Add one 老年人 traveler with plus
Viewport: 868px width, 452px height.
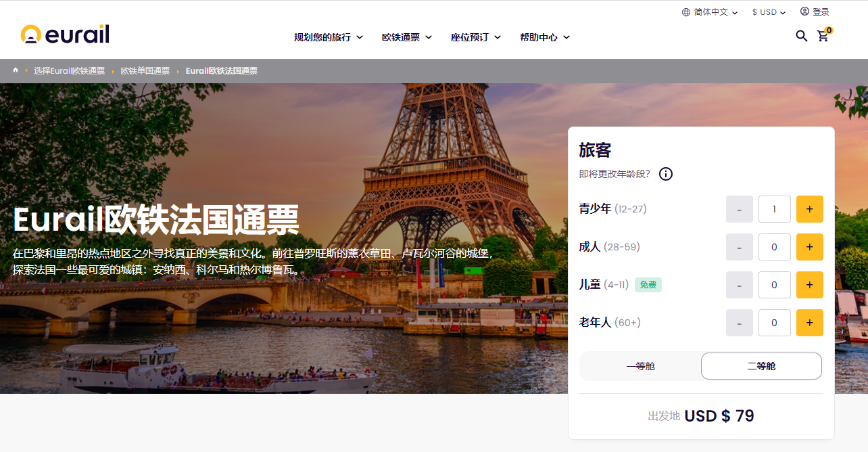(809, 323)
